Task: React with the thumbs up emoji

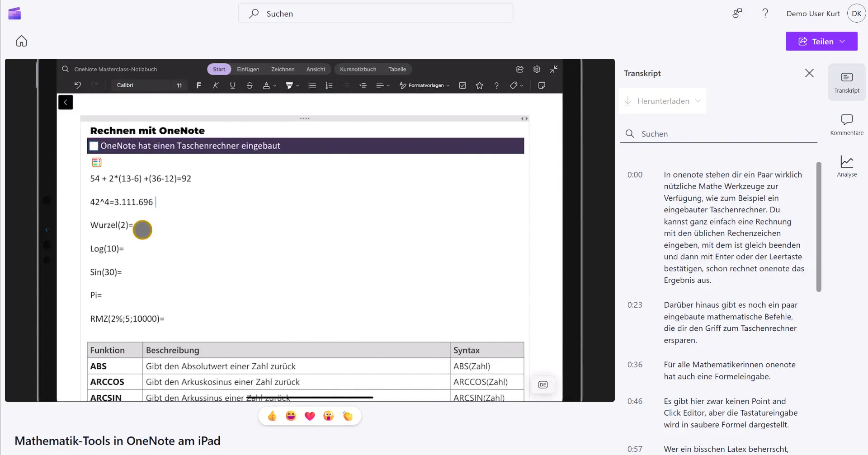Action: click(x=272, y=416)
